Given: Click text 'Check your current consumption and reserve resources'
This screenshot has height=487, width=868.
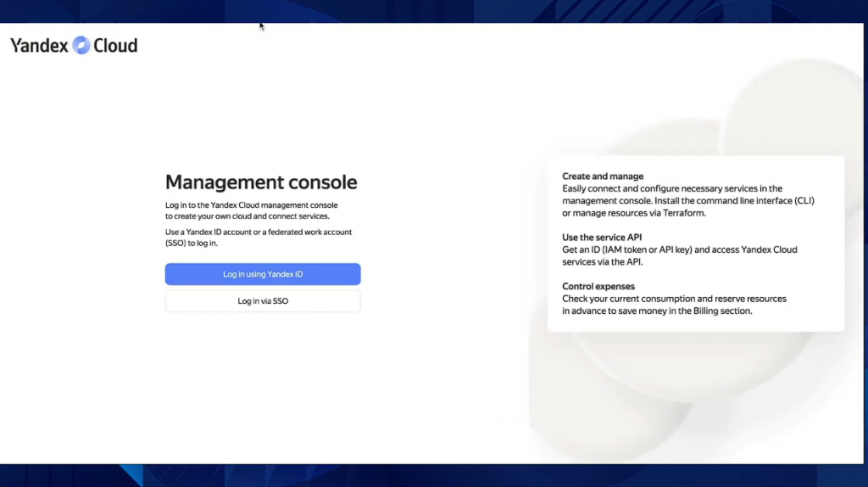Looking at the screenshot, I should 674,299.
